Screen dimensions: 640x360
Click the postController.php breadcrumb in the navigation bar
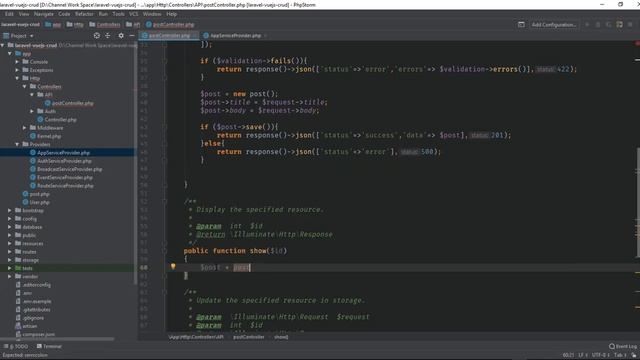pos(170,24)
